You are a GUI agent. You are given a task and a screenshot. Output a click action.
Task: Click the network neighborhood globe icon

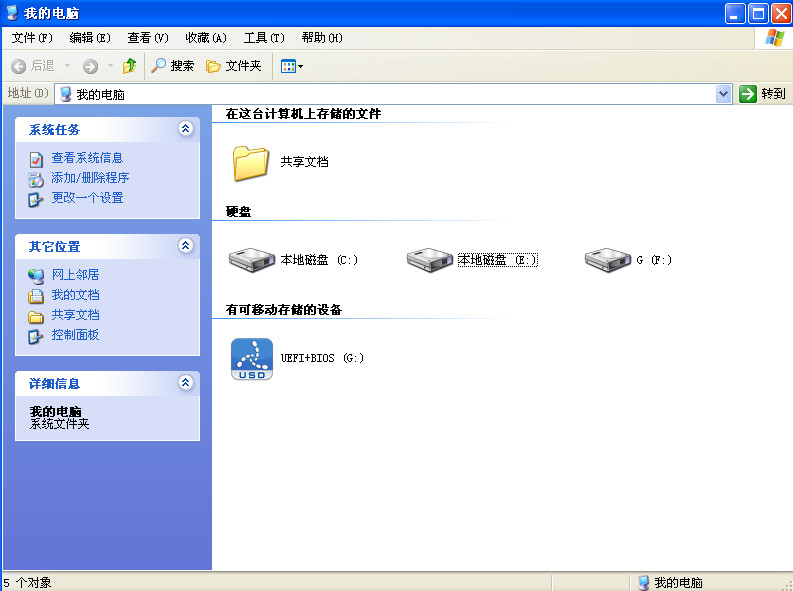36,276
